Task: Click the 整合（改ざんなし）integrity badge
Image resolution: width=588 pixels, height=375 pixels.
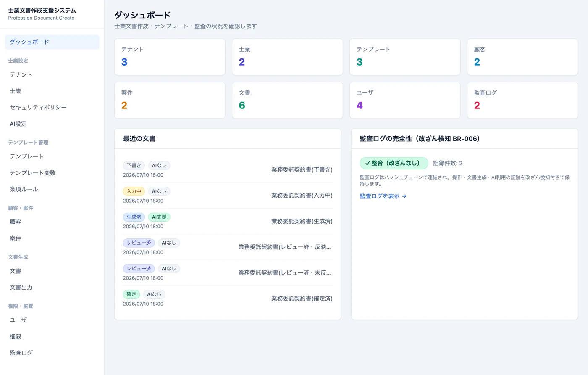Action: tap(394, 163)
